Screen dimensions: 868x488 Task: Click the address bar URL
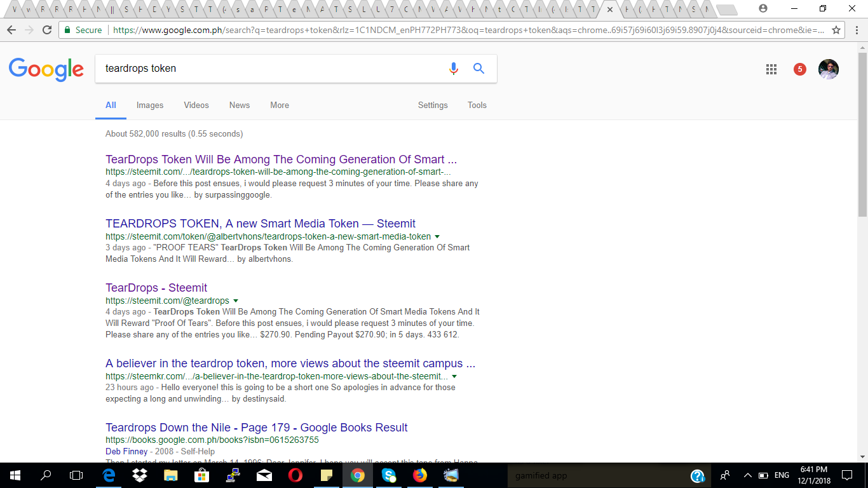point(467,30)
